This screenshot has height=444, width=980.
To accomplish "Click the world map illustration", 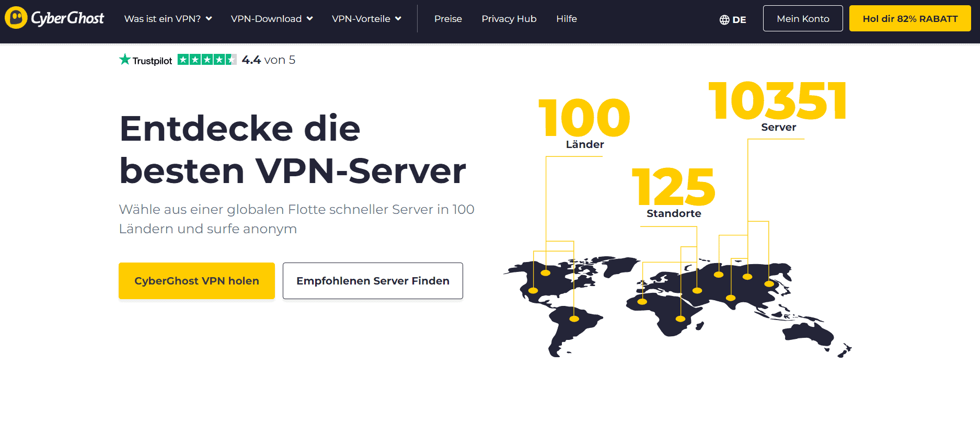I will (x=677, y=307).
